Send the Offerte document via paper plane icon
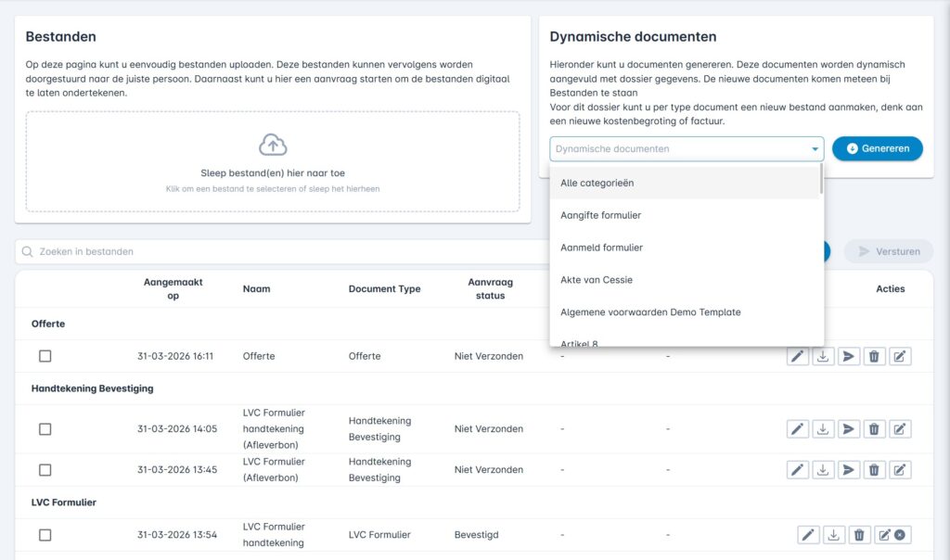950x560 pixels. click(848, 356)
